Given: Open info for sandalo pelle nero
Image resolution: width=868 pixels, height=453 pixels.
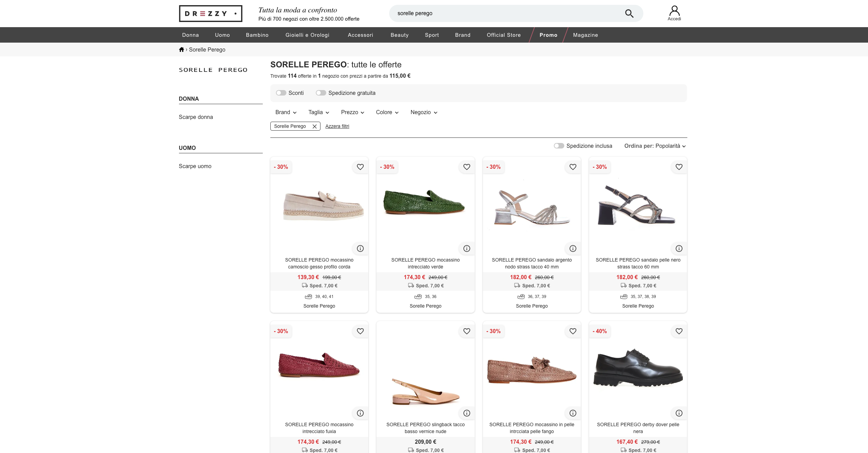Looking at the screenshot, I should pos(679,248).
